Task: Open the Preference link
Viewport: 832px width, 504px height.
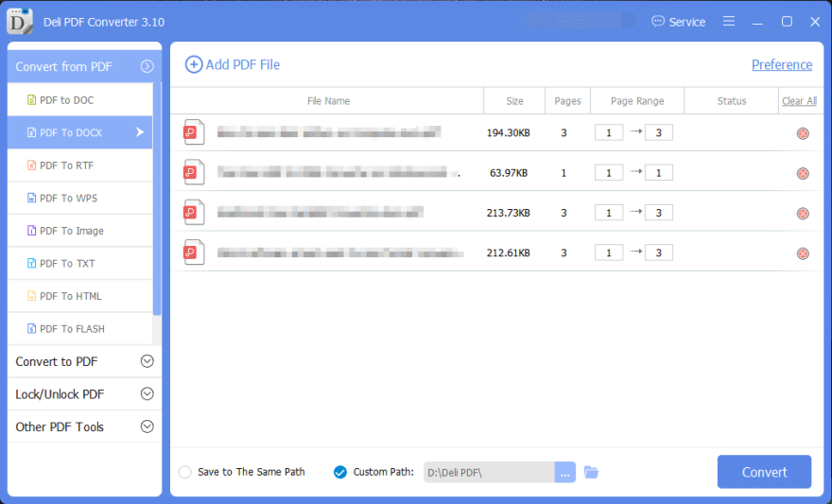Action: [x=781, y=64]
